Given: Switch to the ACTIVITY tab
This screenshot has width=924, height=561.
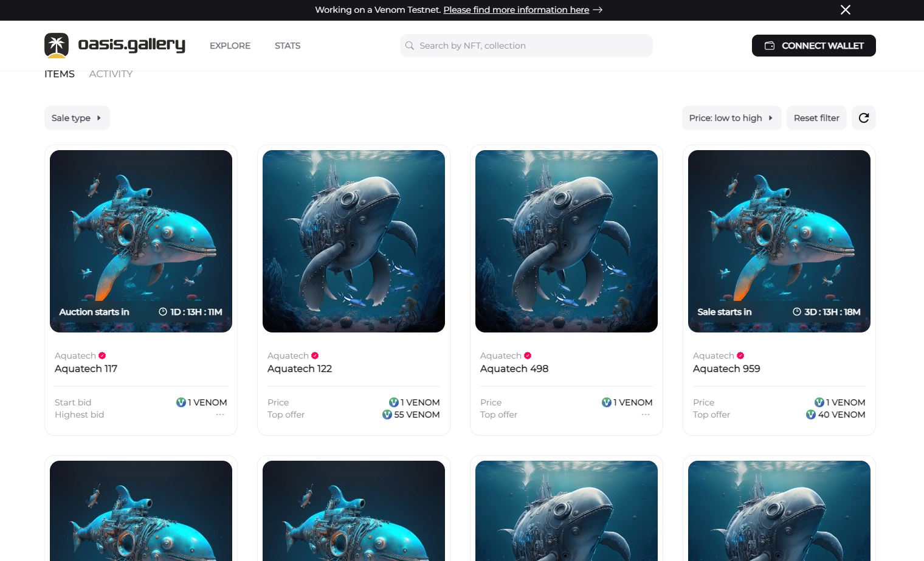Looking at the screenshot, I should pos(111,74).
